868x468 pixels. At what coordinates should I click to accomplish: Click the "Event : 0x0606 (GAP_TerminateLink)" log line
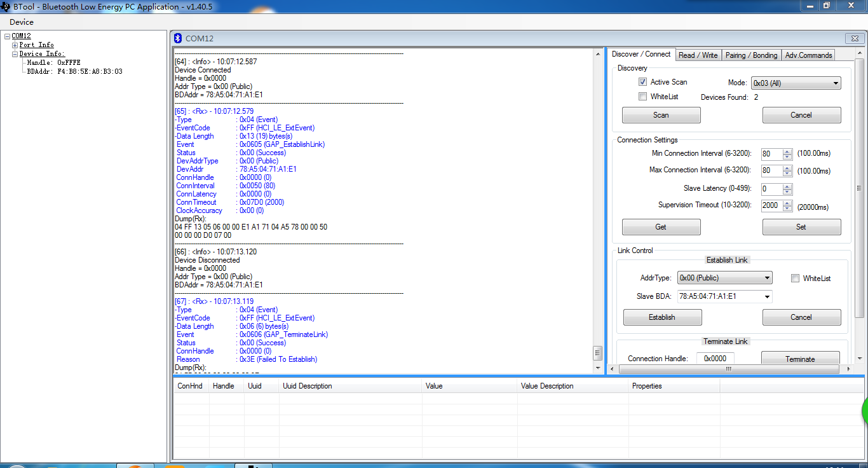(x=252, y=334)
